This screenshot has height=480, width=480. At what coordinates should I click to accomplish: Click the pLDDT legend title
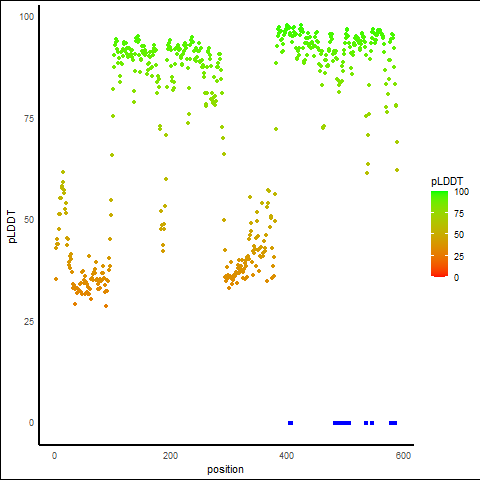[x=447, y=181]
